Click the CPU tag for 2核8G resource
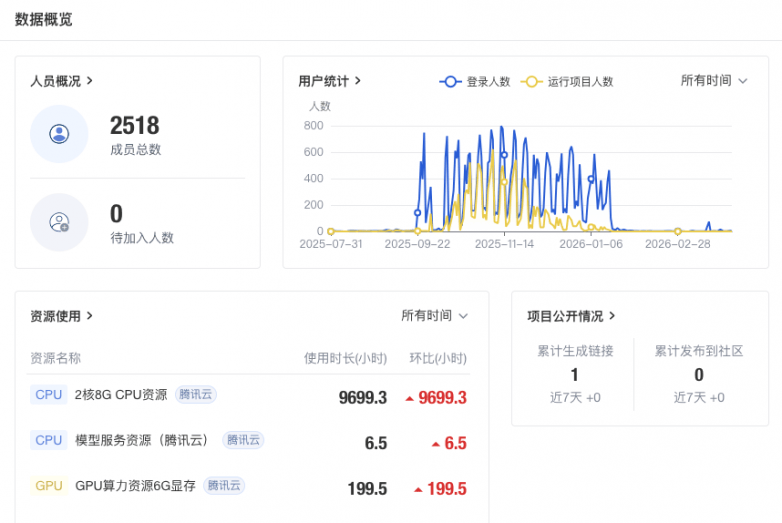Image resolution: width=782 pixels, height=523 pixels. (x=49, y=395)
